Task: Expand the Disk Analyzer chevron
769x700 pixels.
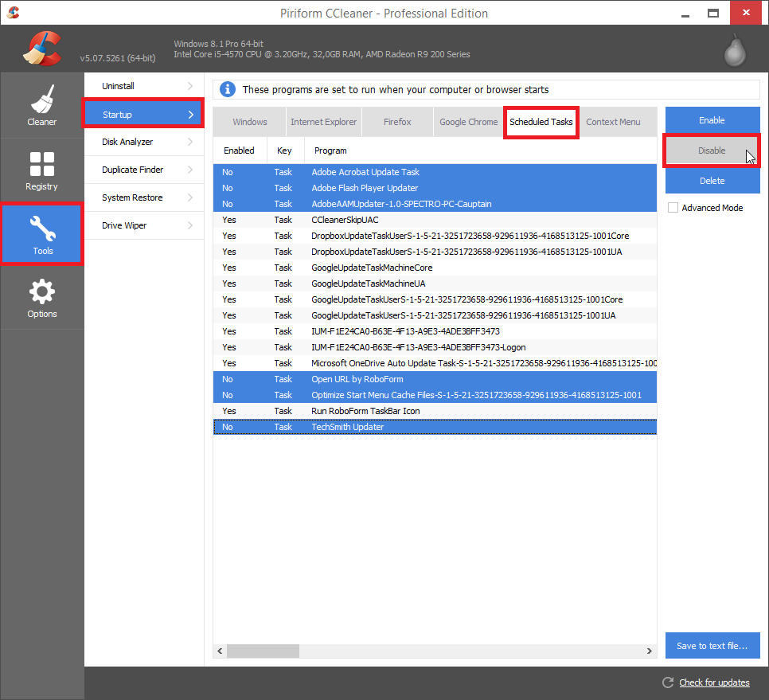Action: pyautogui.click(x=190, y=142)
